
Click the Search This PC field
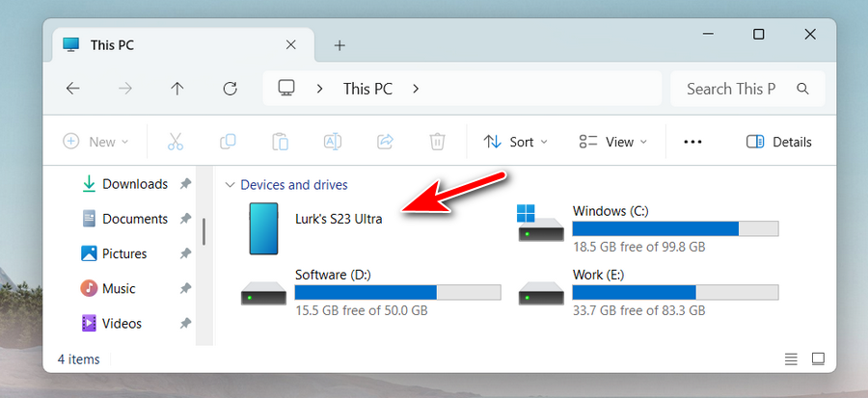point(735,89)
